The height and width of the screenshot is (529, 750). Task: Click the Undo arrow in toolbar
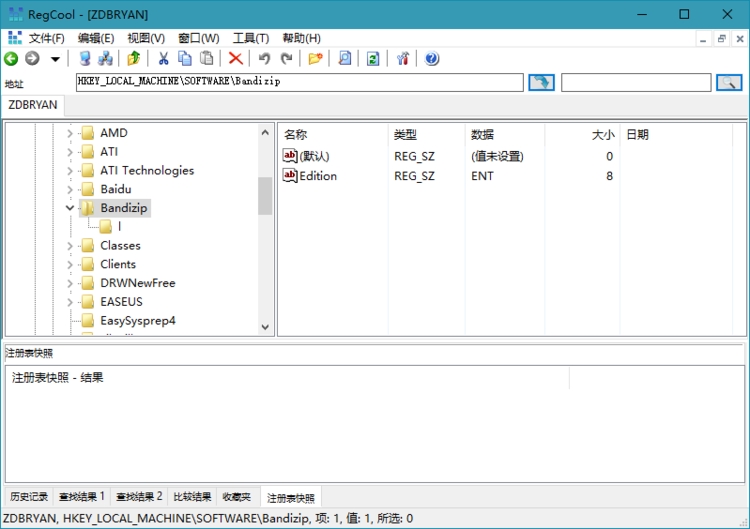(x=264, y=59)
